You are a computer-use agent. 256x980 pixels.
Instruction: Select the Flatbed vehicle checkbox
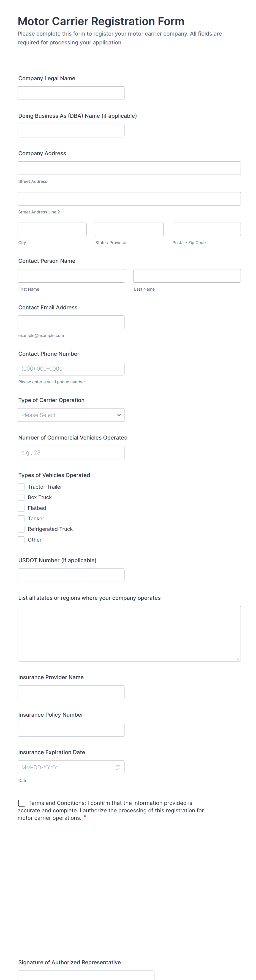(x=21, y=508)
